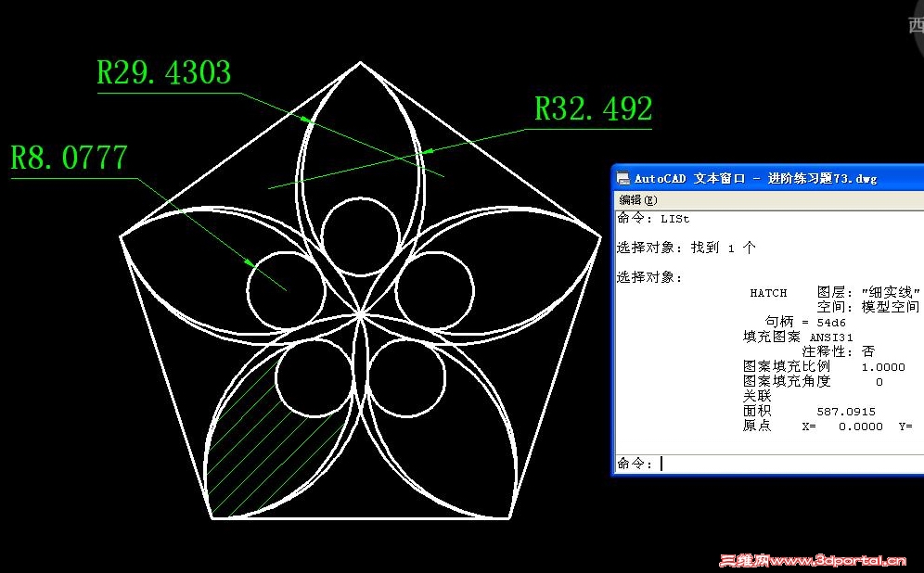The height and width of the screenshot is (573, 924).
Task: Click the text window title 进阶练习题73.dwg
Action: (x=822, y=178)
